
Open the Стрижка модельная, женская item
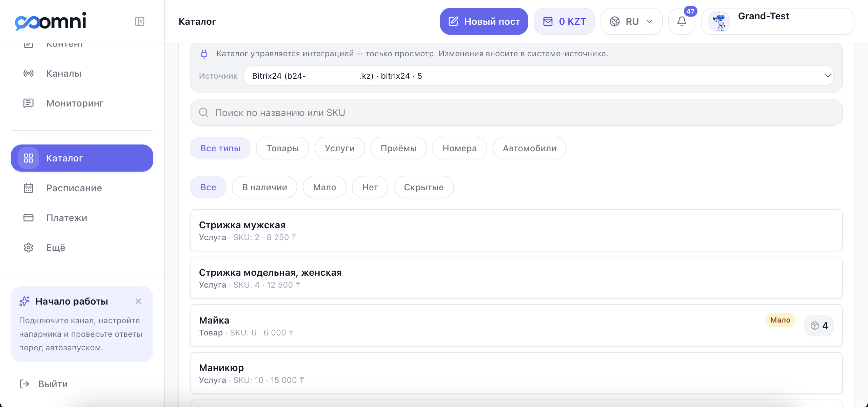(x=516, y=278)
